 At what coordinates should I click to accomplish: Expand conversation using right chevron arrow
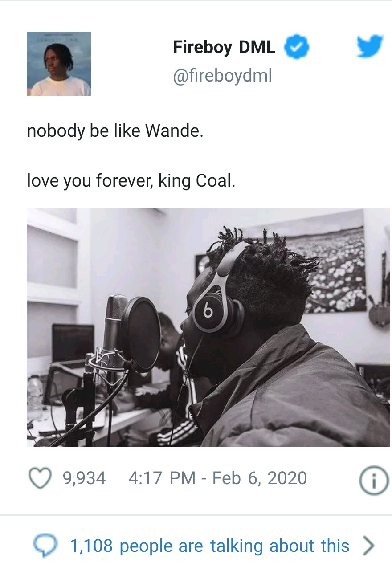368,546
